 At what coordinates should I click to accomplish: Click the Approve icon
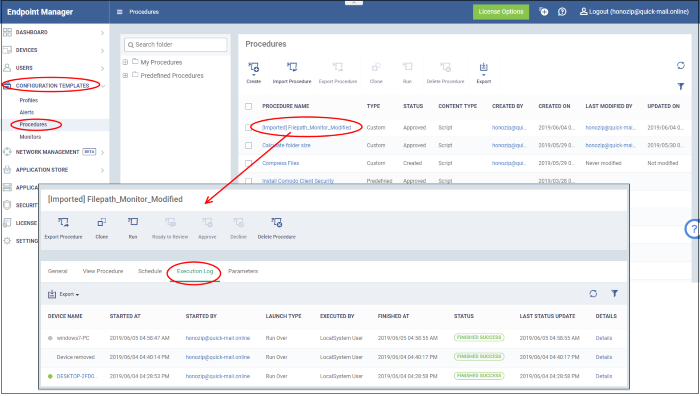tap(207, 222)
